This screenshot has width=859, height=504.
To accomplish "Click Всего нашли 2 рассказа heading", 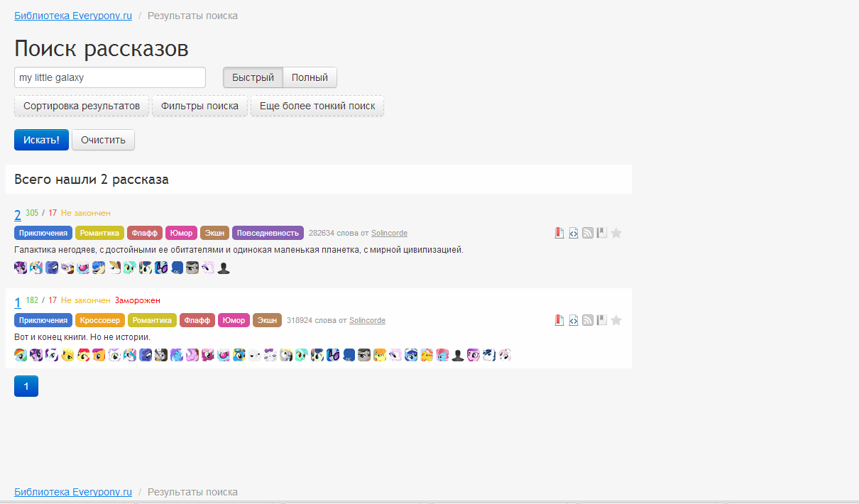I will [x=92, y=180].
